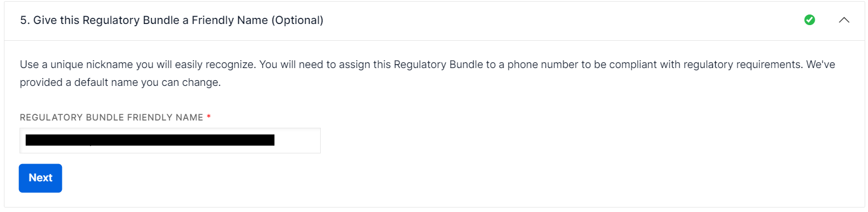Click the green checkmark status icon
This screenshot has width=868, height=212.
coord(809,20)
